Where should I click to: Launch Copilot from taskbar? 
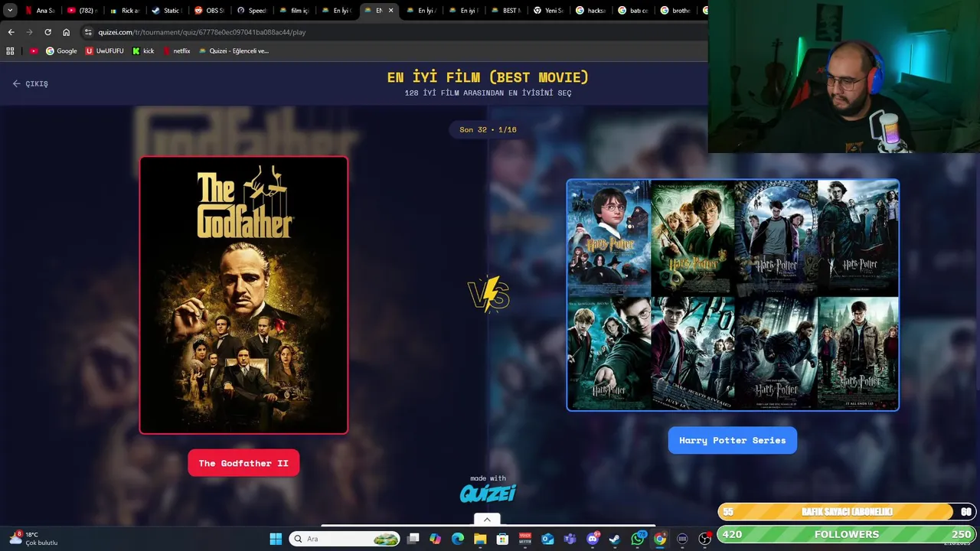click(435, 539)
